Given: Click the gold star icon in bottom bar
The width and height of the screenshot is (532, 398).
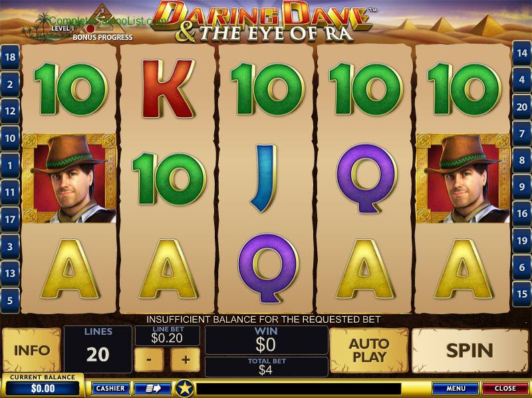Looking at the screenshot, I should tap(185, 388).
